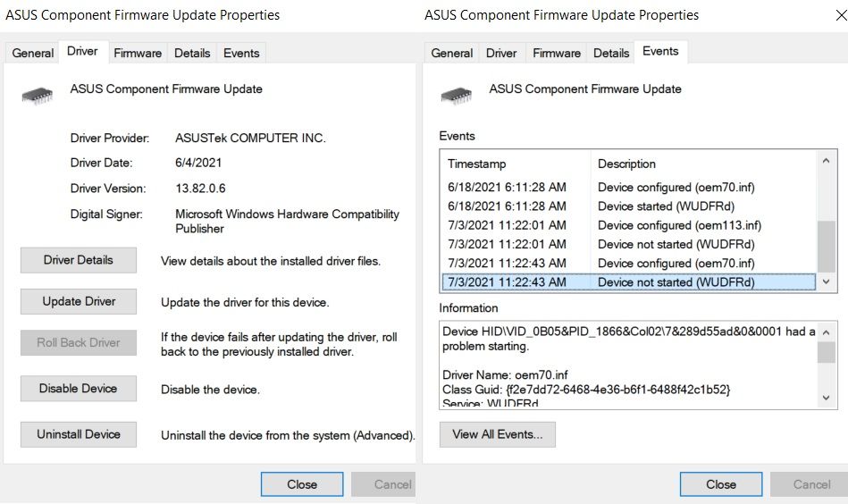This screenshot has height=504, width=848.
Task: Select the Device configured (oem113.inf) event row
Action: pyautogui.click(x=629, y=225)
